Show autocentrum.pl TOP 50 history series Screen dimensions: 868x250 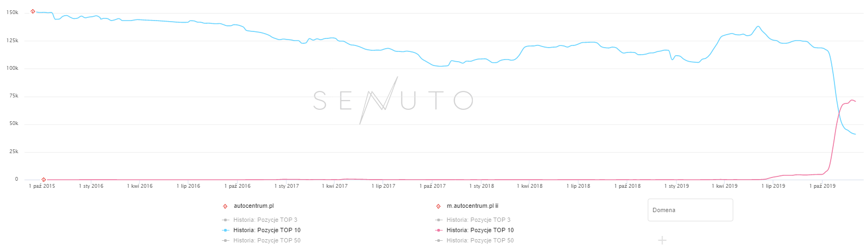pyautogui.click(x=267, y=240)
